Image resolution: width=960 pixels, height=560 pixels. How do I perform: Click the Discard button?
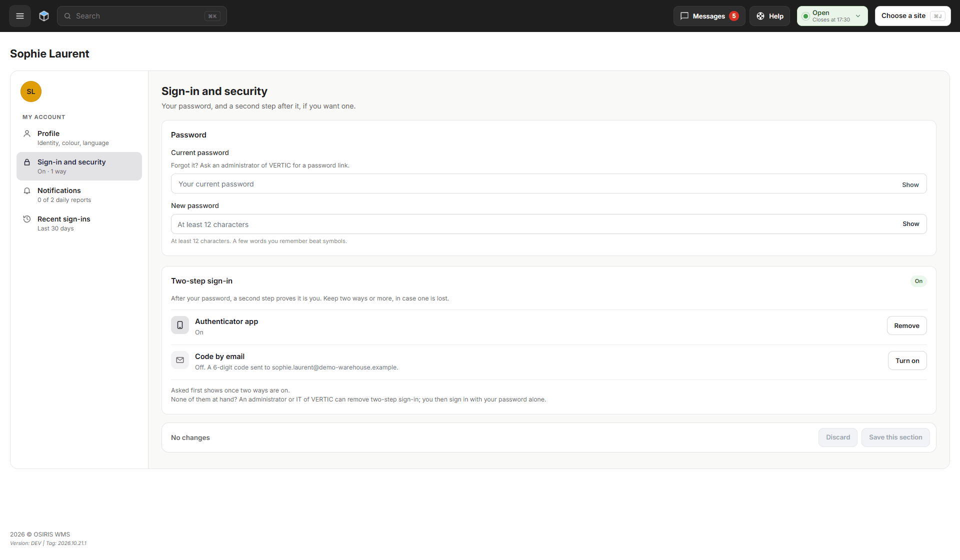837,437
